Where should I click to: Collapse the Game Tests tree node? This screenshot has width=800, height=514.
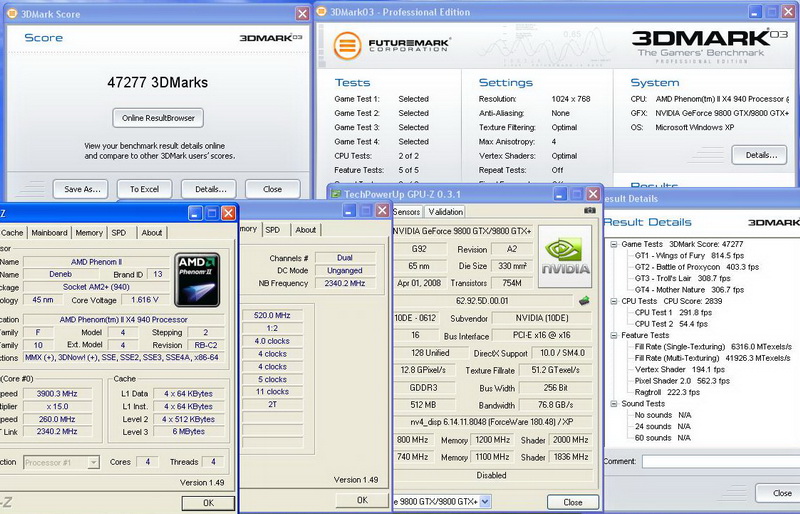[x=614, y=244]
